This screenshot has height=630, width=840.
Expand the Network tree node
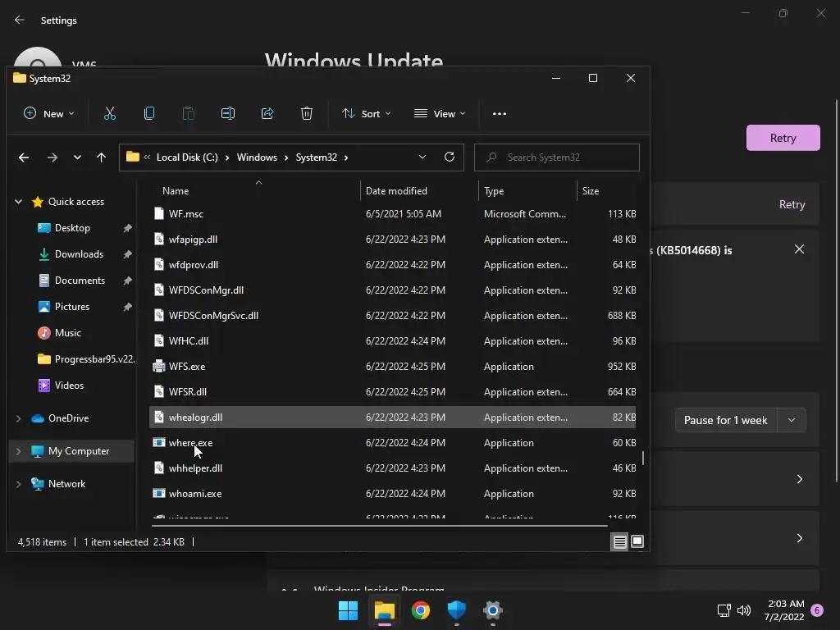pyautogui.click(x=18, y=484)
